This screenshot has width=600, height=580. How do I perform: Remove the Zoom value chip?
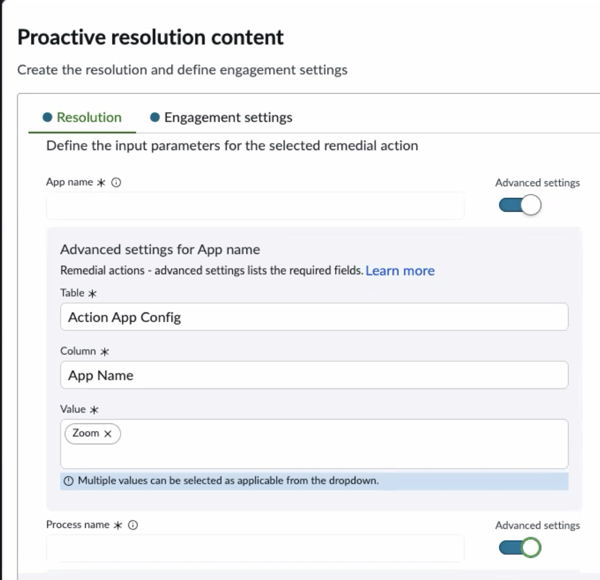pyautogui.click(x=108, y=433)
